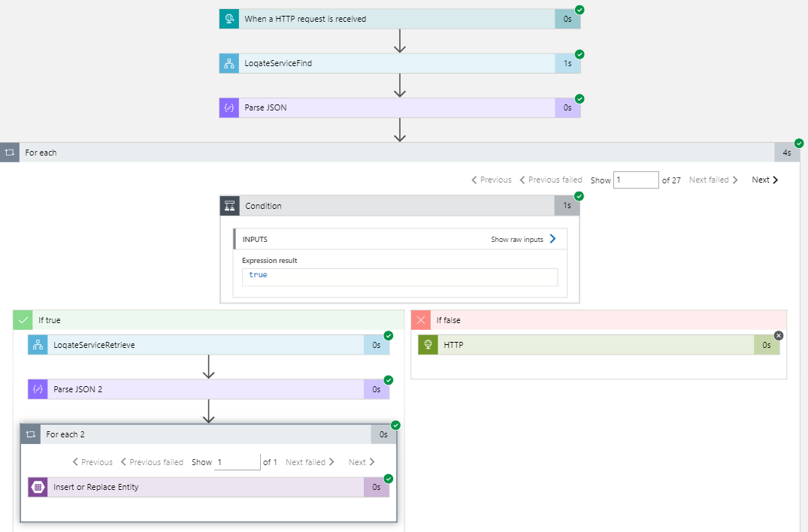Click the LoqateServiceRetrieve function icon

[x=38, y=345]
